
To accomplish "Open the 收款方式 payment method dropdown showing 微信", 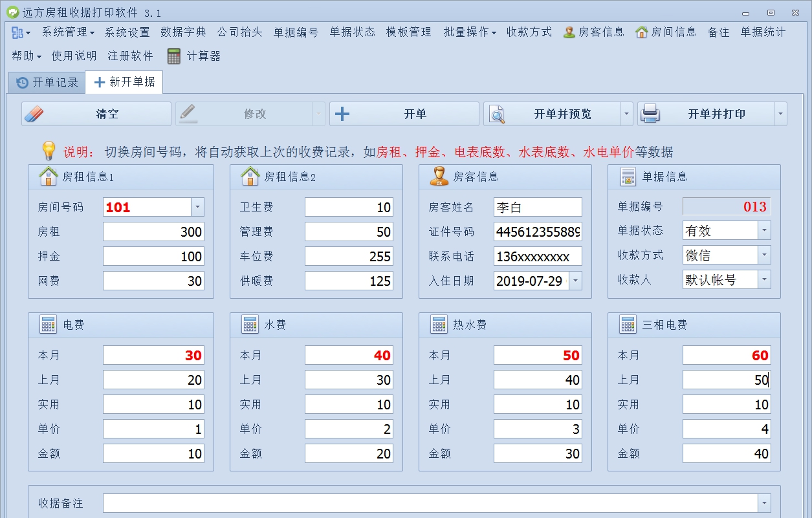I will 765,255.
